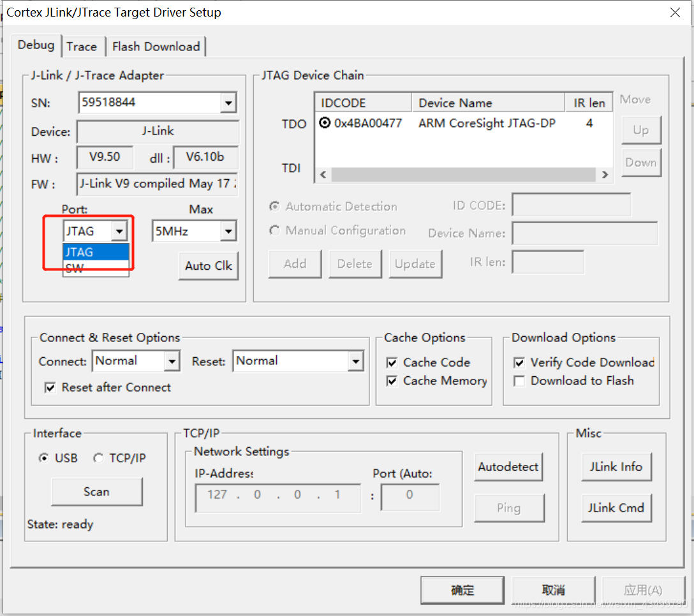Screen dimensions: 694x616
Task: Expand the Max clock 5MHz dropdown
Action: point(228,231)
